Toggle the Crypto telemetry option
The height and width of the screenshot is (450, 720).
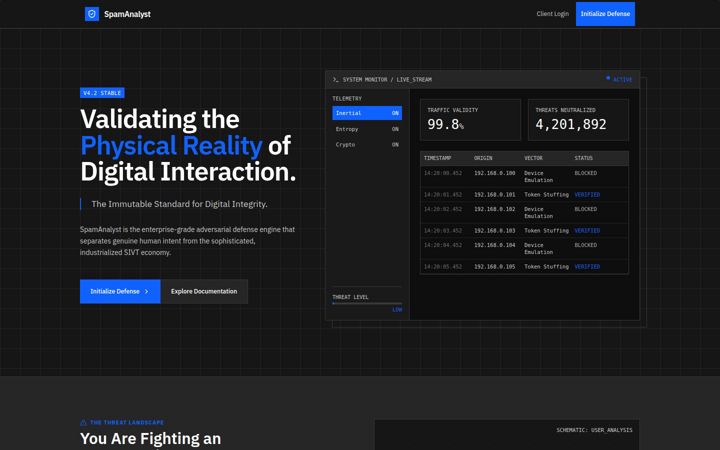click(367, 145)
